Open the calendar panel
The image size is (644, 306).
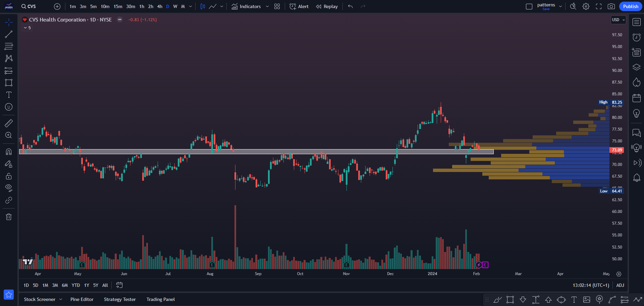637,98
